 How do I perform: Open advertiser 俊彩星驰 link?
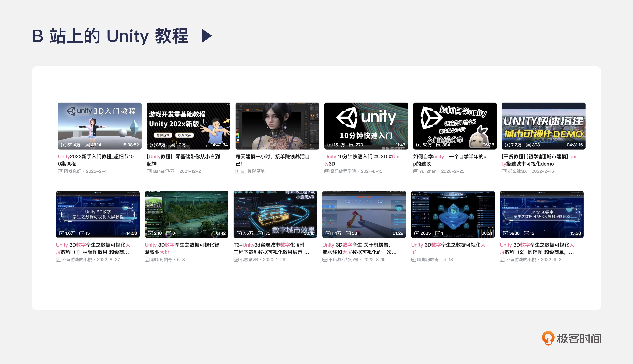(256, 171)
